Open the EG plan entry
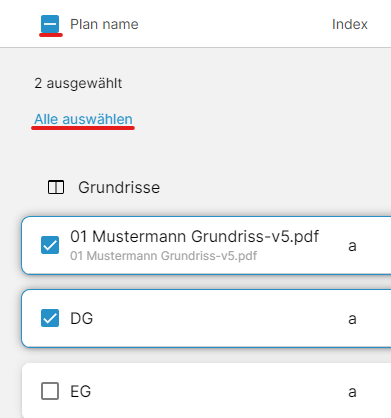This screenshot has height=418, width=391. click(x=81, y=391)
